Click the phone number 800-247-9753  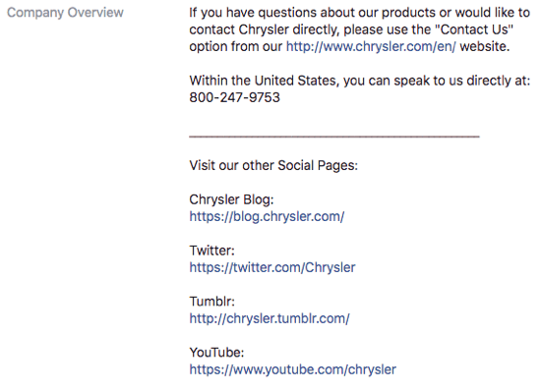(x=235, y=97)
